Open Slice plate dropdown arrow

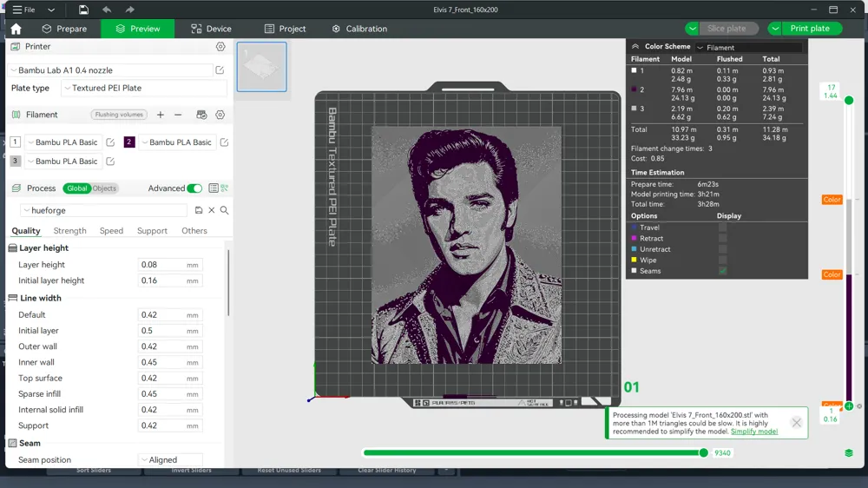click(692, 29)
